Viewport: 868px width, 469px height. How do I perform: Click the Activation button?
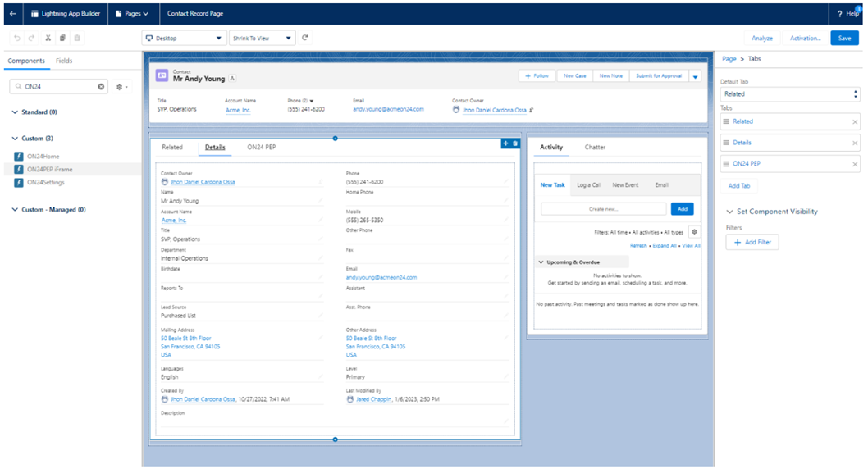(x=806, y=39)
